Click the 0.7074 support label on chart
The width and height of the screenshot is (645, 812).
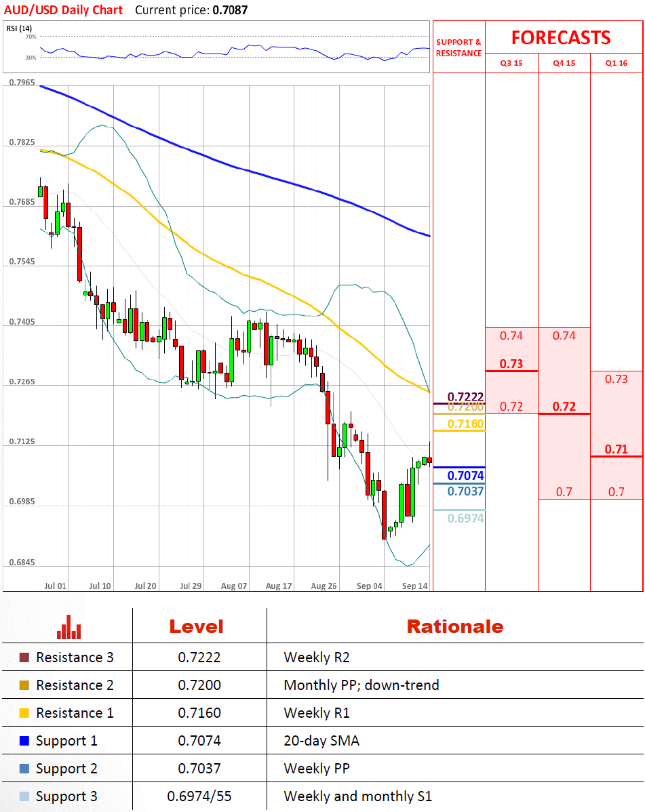click(x=465, y=475)
